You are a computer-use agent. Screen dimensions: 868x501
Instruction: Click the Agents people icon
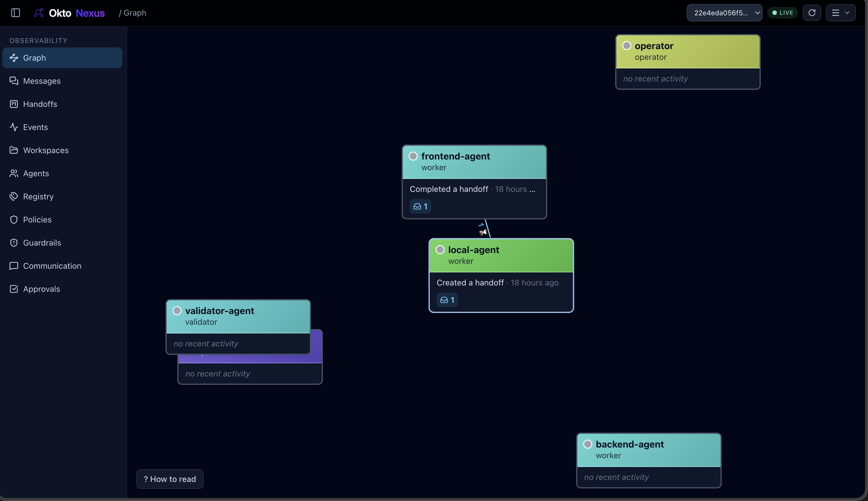tap(14, 173)
